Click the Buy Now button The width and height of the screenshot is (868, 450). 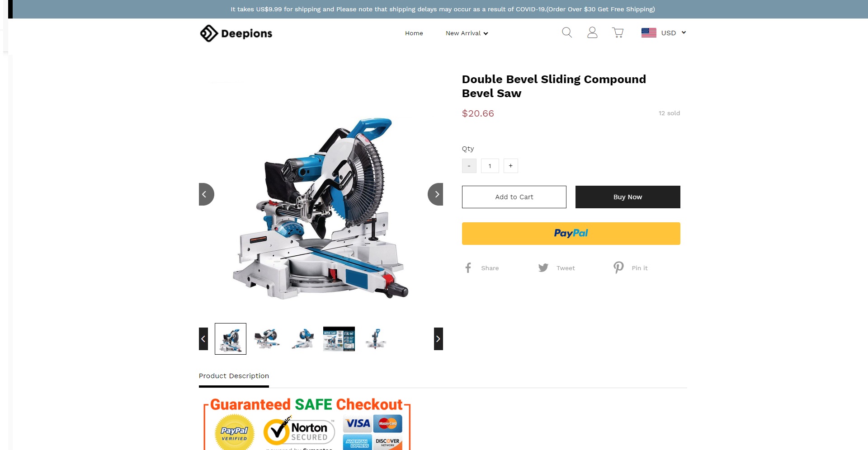[x=627, y=197]
